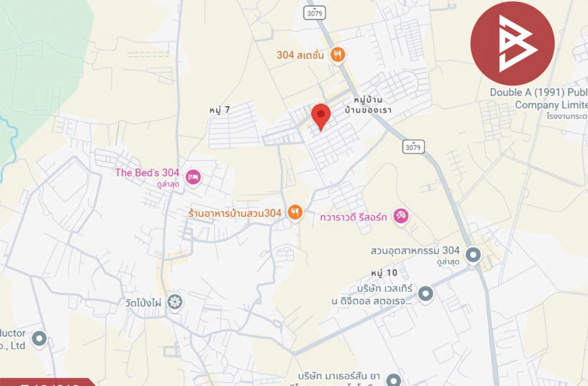Viewport: 588px width, 386px height.
Task: Select บริษัท มาเธอร์สัน pin at bottom
Action: click(x=393, y=380)
